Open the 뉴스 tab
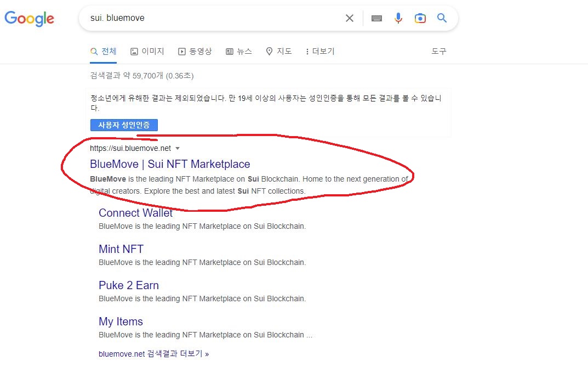The height and width of the screenshot is (372, 588). coord(238,52)
